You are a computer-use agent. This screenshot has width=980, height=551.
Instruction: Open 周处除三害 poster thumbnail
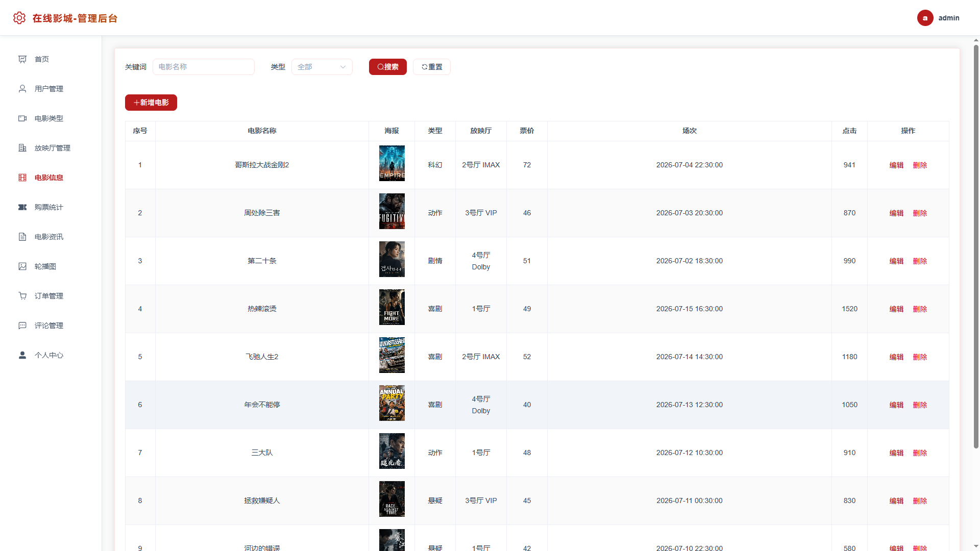(392, 211)
